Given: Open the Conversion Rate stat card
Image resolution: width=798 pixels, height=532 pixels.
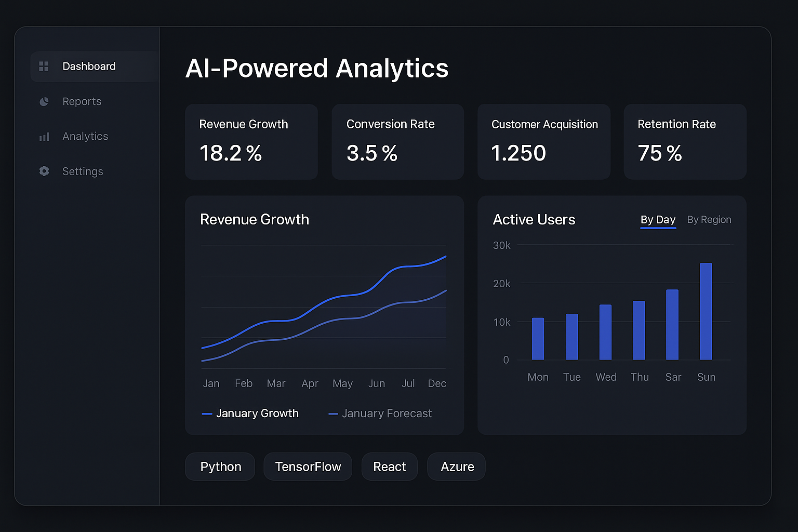Looking at the screenshot, I should pyautogui.click(x=397, y=141).
